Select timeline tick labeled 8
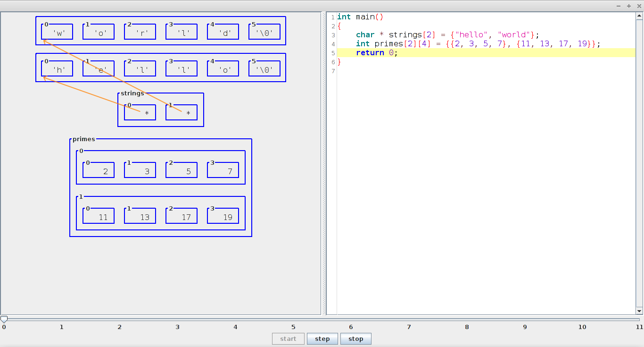Viewport: 644px width, 347px height. point(467,327)
